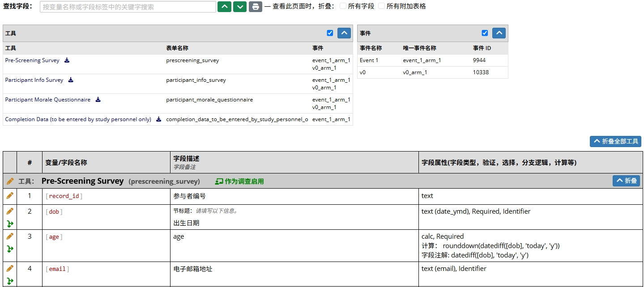Viewport: 644px width, 287px height.
Task: Edit the Pre-Screening Survey instrument pencil icon
Action: pyautogui.click(x=10, y=181)
